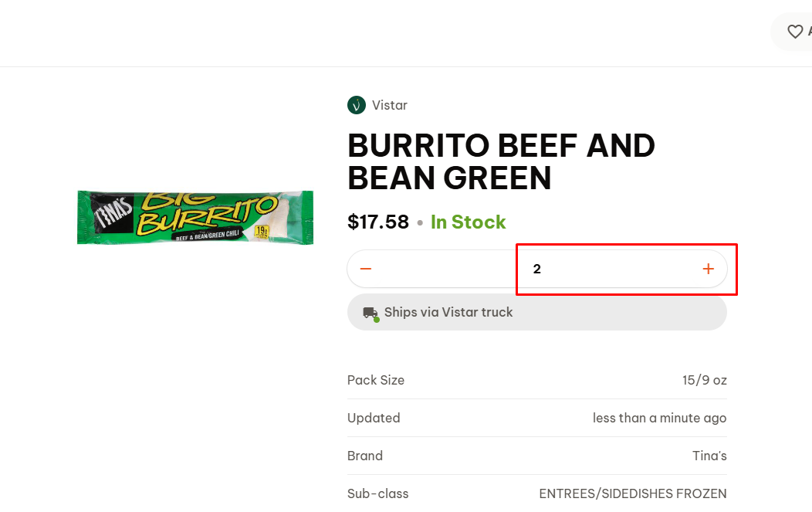Click the Sub-class row label
The height and width of the screenshot is (512, 812).
[x=378, y=493]
